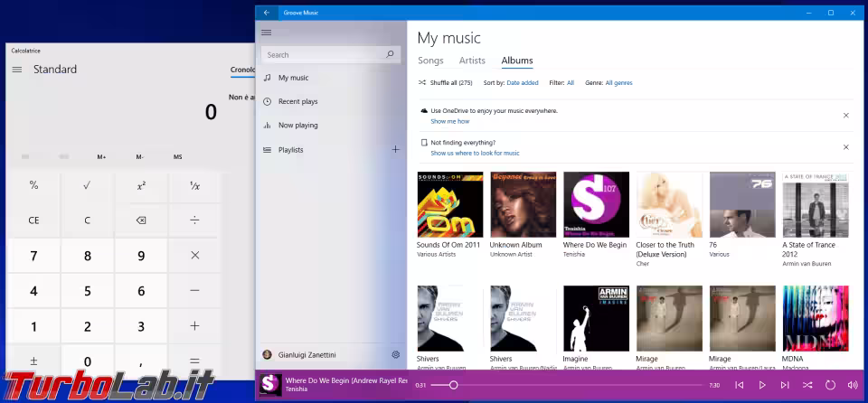Create new playlist with plus icon
The width and height of the screenshot is (868, 403).
(395, 149)
